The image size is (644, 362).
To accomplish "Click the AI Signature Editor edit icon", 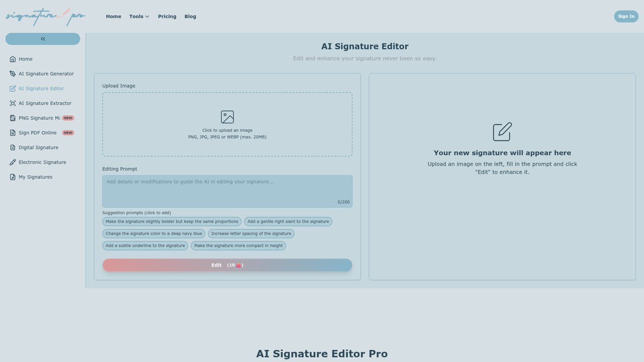I will (13, 88).
